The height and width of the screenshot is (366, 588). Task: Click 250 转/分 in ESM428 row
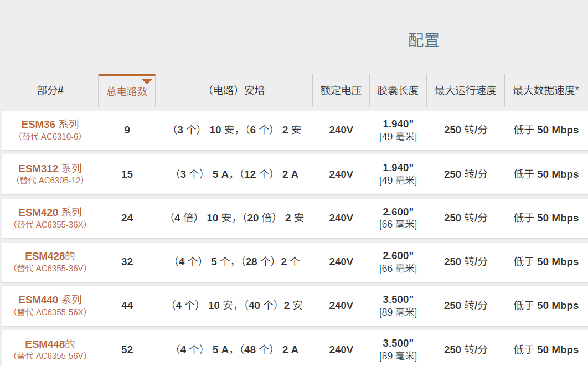click(466, 262)
